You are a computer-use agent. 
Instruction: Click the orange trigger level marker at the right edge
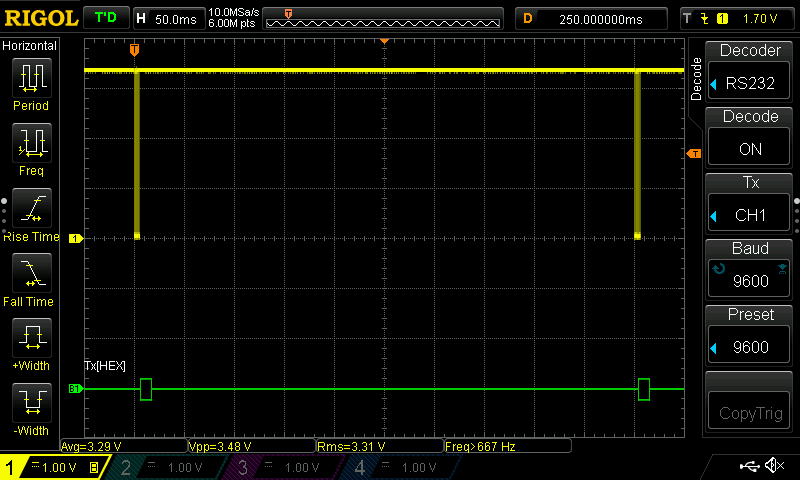[694, 154]
